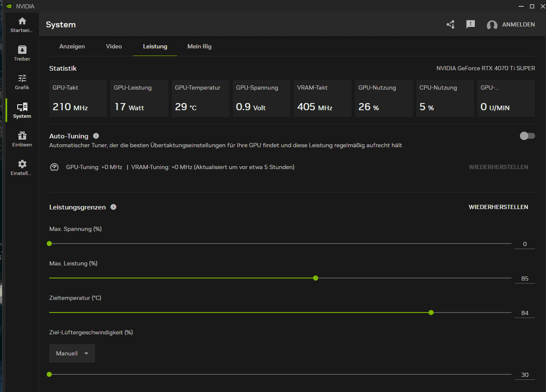Switch to the Anzeigen tab
Image resolution: width=546 pixels, height=392 pixels.
(x=72, y=46)
